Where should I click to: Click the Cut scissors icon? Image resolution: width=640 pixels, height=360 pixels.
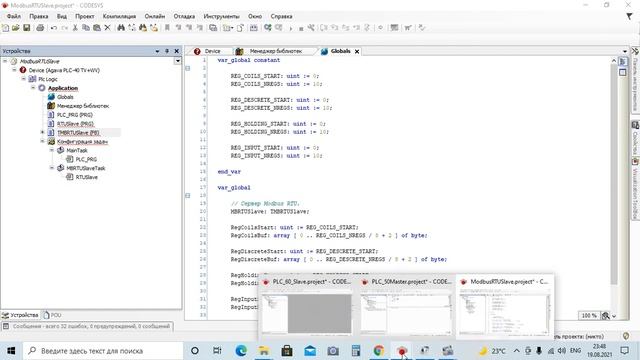click(75, 28)
